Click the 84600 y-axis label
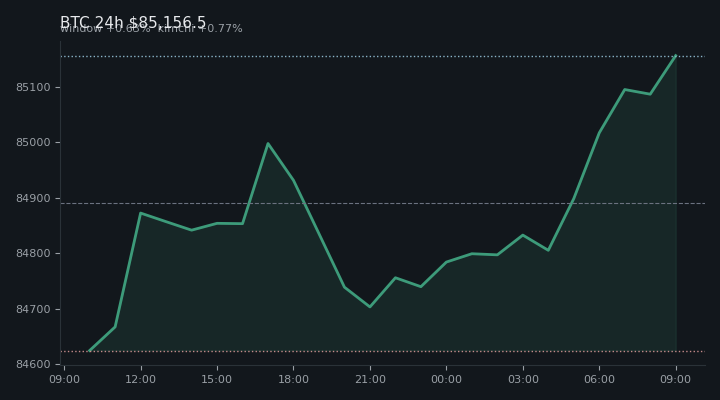Image resolution: width=720 pixels, height=400 pixels. [x=33, y=364]
